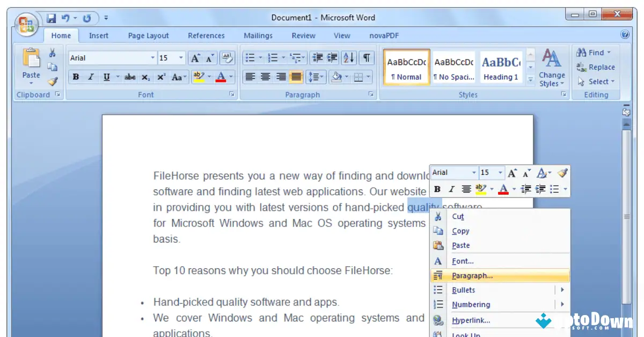The width and height of the screenshot is (644, 337).
Task: Apply superscript formatting
Action: click(160, 77)
